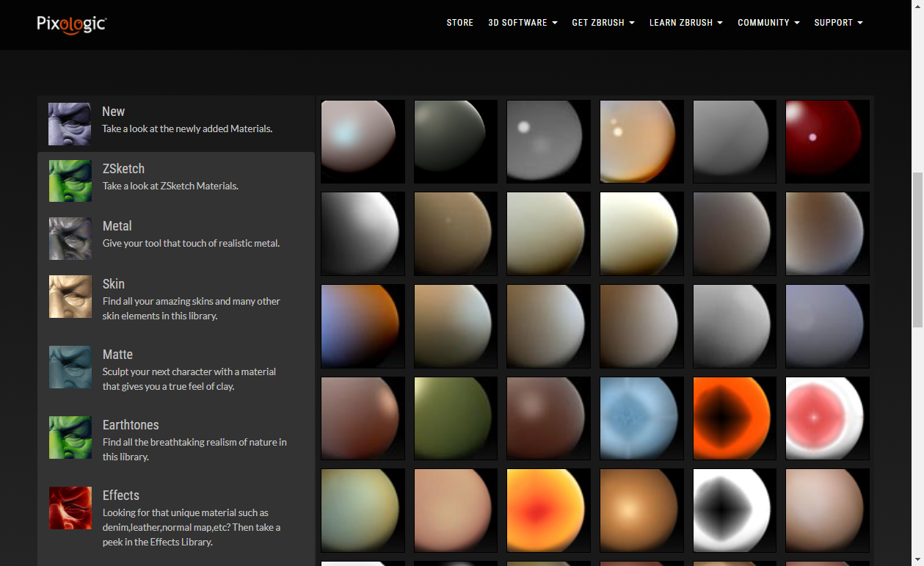Image resolution: width=924 pixels, height=566 pixels.
Task: Select the Skin materials category
Action: pyautogui.click(x=176, y=302)
